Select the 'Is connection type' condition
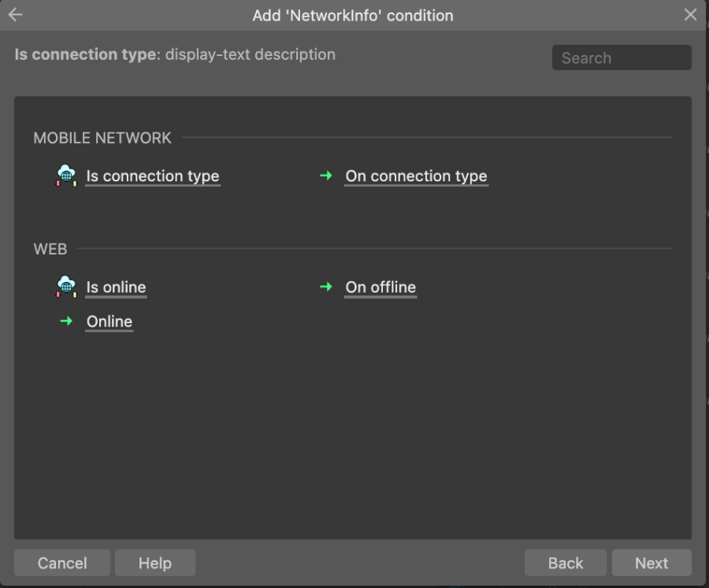The image size is (709, 588). [x=153, y=176]
